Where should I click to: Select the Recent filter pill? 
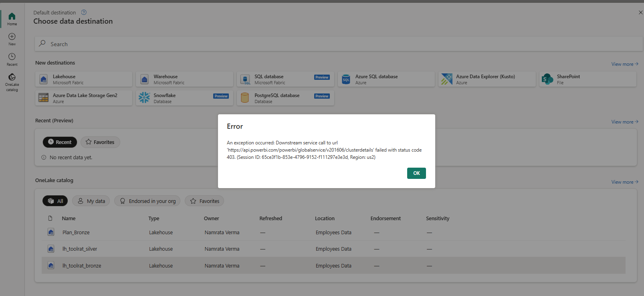(60, 142)
